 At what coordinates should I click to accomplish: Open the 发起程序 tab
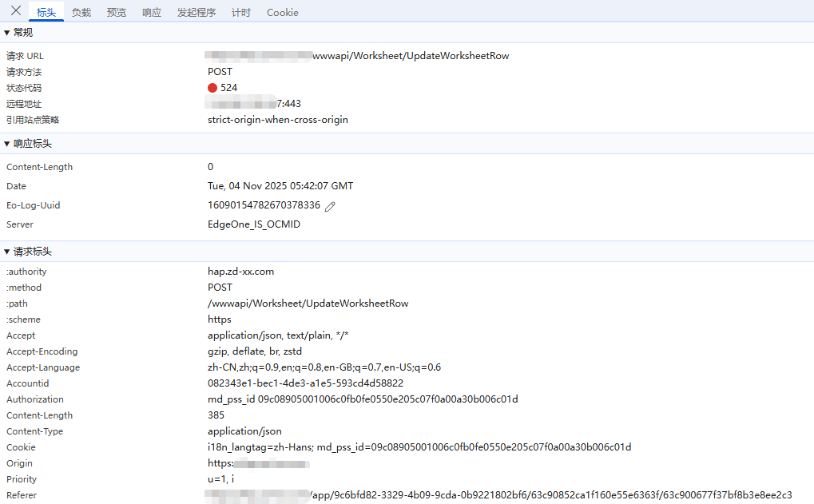coord(197,13)
